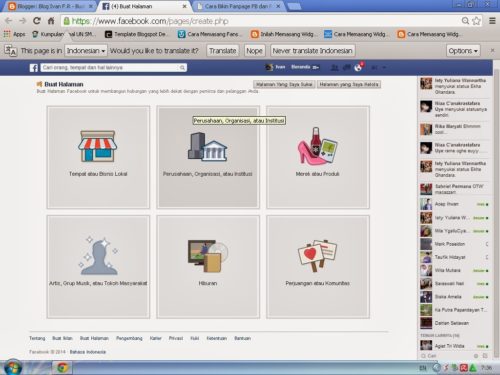Open the messages icon in the Facebook bar

click(347, 68)
